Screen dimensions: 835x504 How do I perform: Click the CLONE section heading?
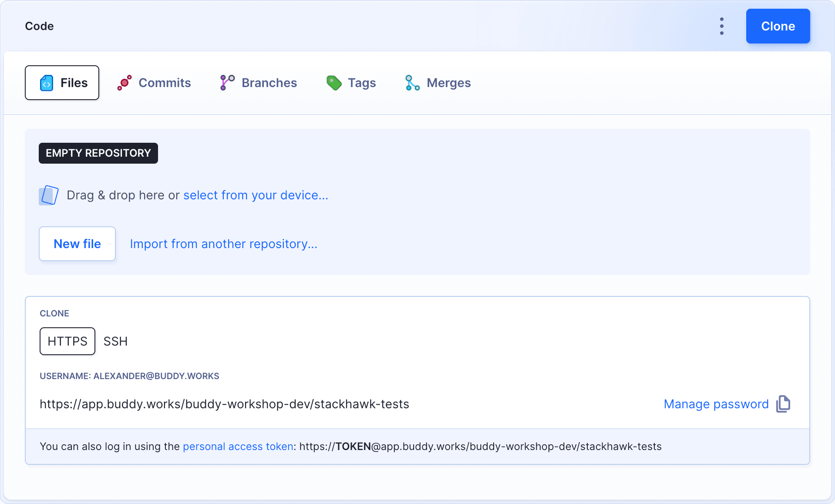[x=54, y=313]
